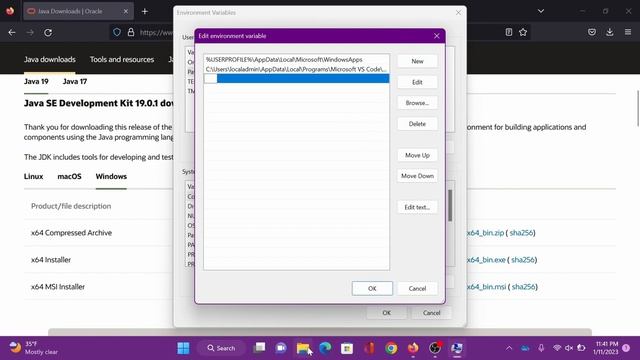The image size is (640, 360).
Task: Click the highlighted empty path input row
Action: tap(296, 78)
